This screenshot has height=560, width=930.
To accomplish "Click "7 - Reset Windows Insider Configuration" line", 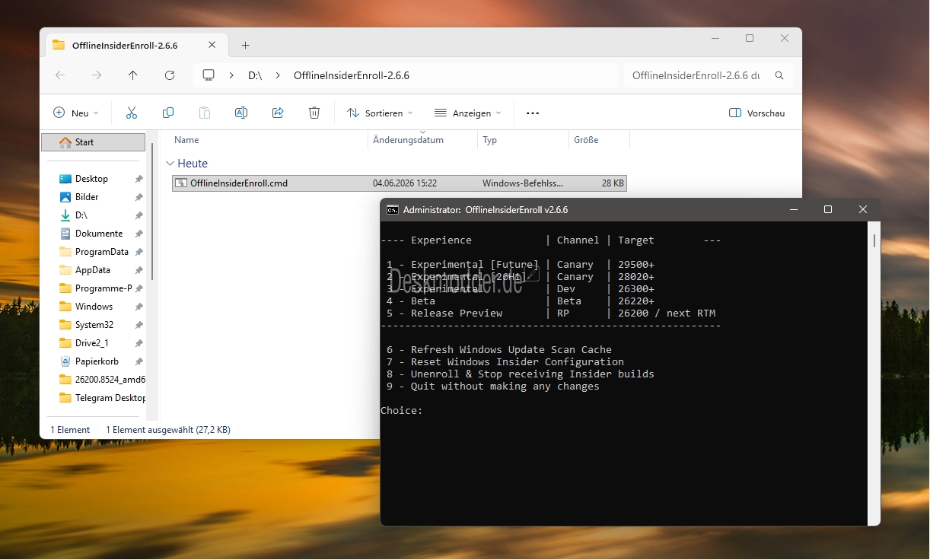I will [x=505, y=362].
